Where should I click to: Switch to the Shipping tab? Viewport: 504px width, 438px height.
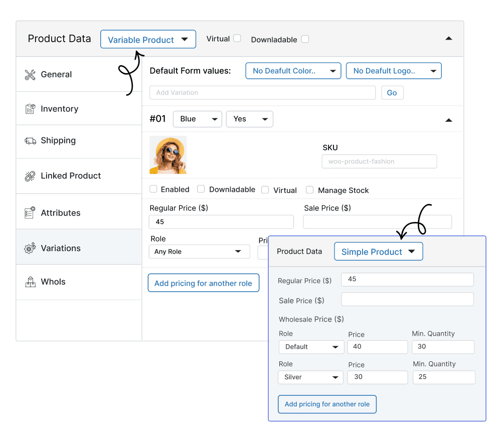point(79,142)
